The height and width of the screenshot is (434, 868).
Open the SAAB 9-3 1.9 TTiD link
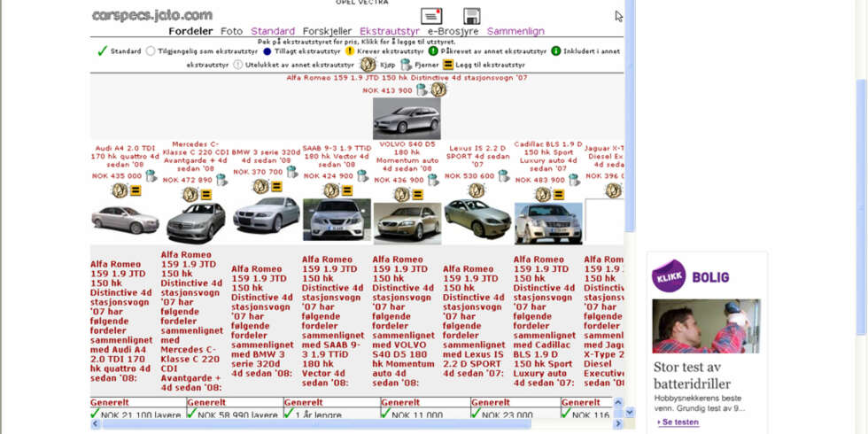tap(337, 156)
